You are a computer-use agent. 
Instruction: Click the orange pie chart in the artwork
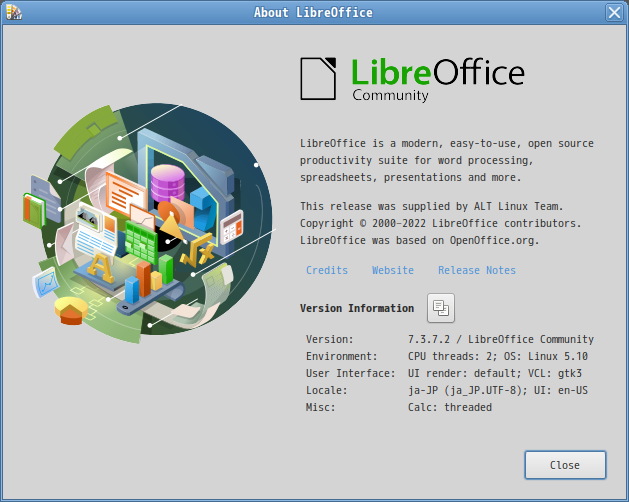pos(71,311)
